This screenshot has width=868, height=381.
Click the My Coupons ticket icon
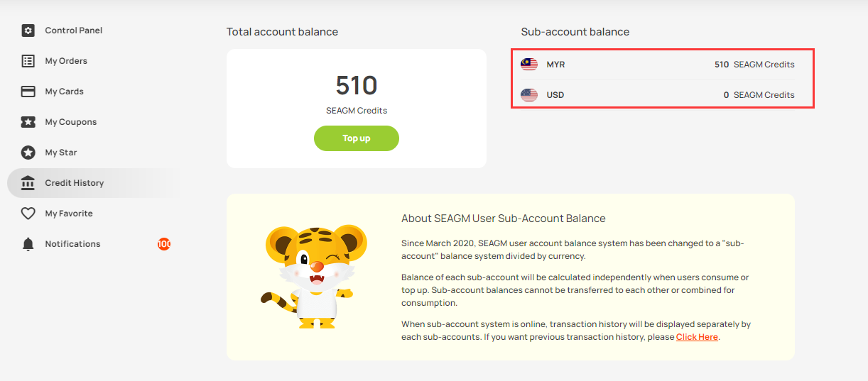click(x=28, y=122)
